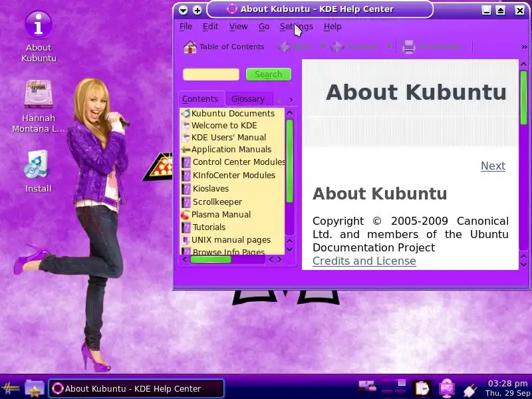Open the virtual desktop pager
Image resolution: width=532 pixels, height=399 pixels.
coord(394,388)
